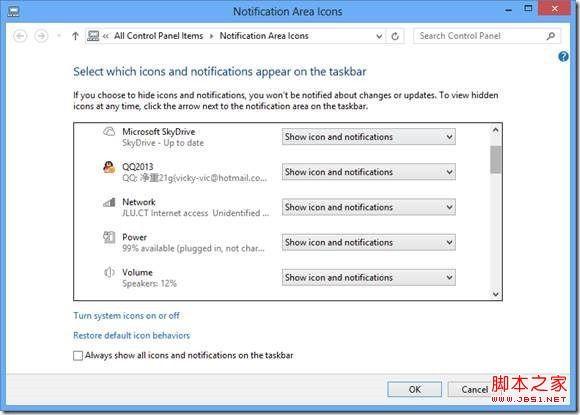580x415 pixels.
Task: Click the Volume speaker icon
Action: tap(109, 273)
